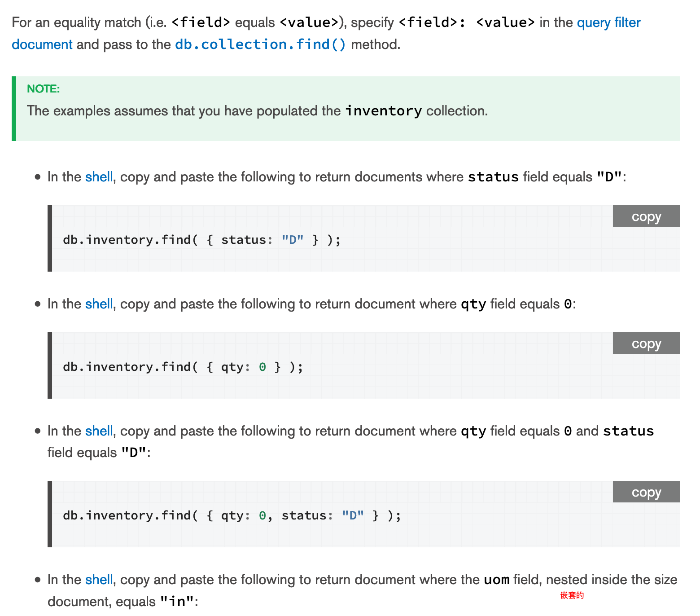Copy the status "D" find query
Image resolution: width=700 pixels, height=616 pixels.
tap(646, 216)
